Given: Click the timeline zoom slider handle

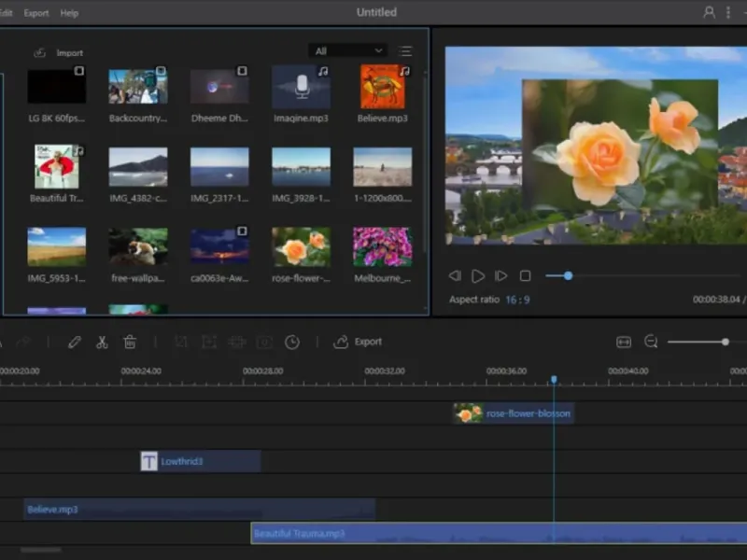Looking at the screenshot, I should (725, 343).
